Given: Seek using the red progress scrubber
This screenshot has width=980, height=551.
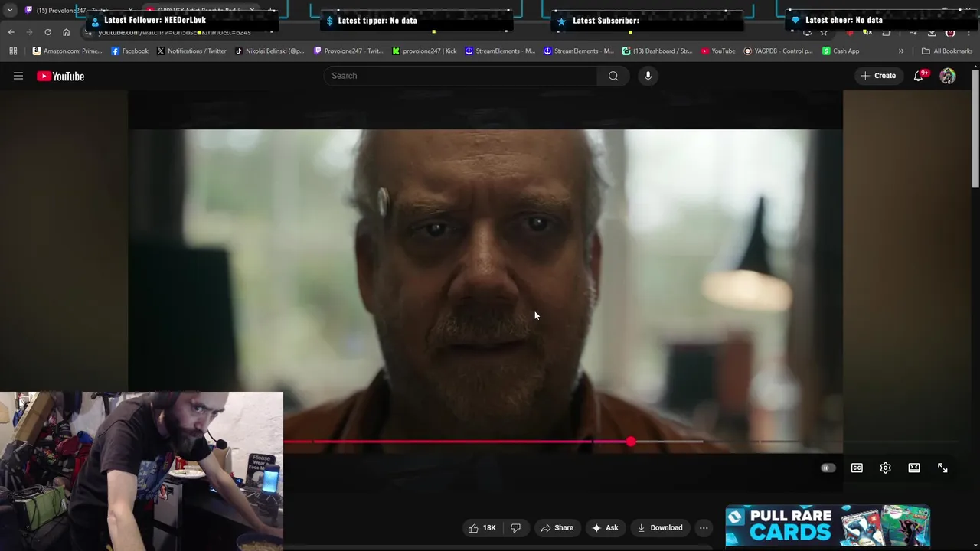Looking at the screenshot, I should tap(630, 442).
